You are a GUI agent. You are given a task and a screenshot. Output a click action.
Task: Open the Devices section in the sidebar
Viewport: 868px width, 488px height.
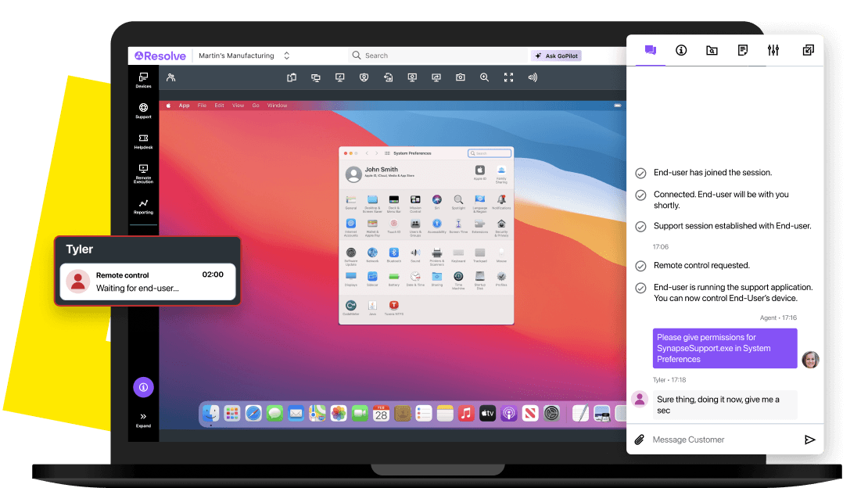[x=143, y=80]
